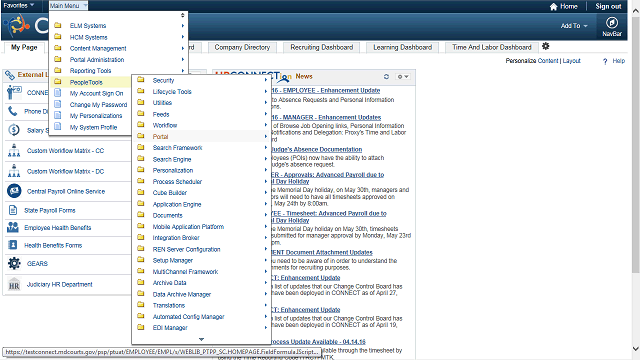Click the EDI Manager folder icon
This screenshot has width=640, height=360.
pos(141,327)
